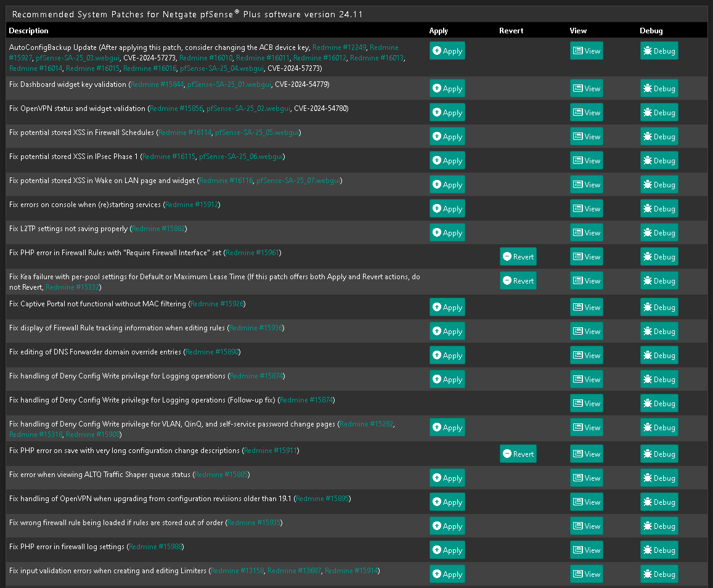Revert the long configuration change descriptions patch
This screenshot has height=588, width=713.
(518, 454)
